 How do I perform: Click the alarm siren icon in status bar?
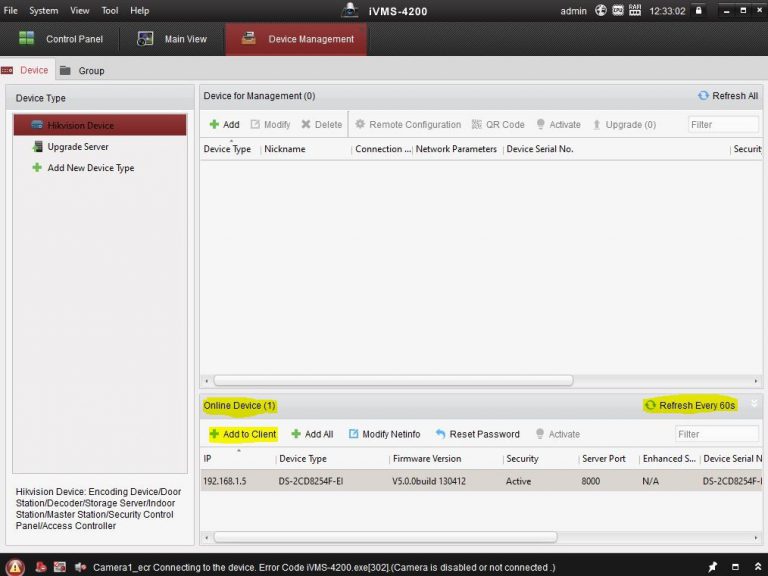(x=41, y=567)
